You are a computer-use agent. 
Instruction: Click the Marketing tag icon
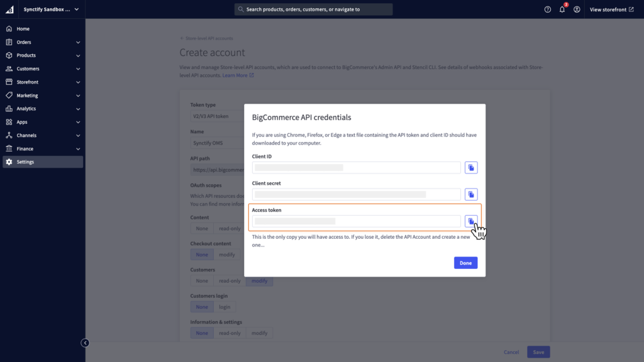9,96
